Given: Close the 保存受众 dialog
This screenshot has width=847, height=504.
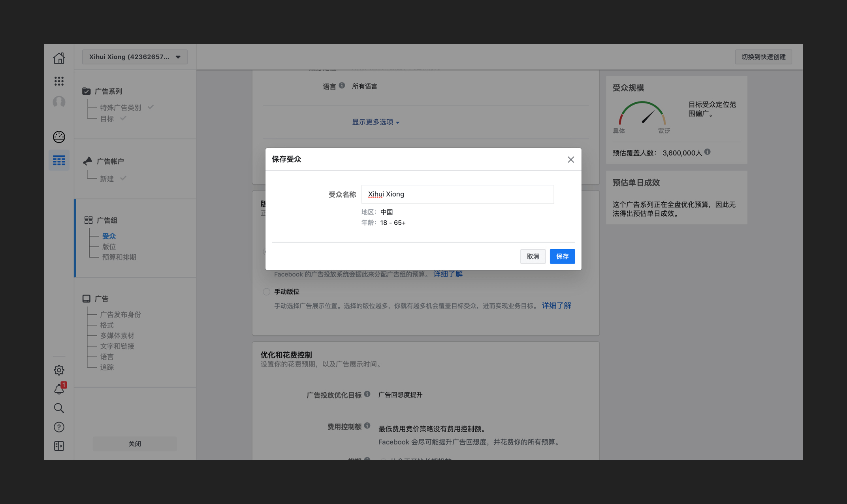Looking at the screenshot, I should (571, 160).
